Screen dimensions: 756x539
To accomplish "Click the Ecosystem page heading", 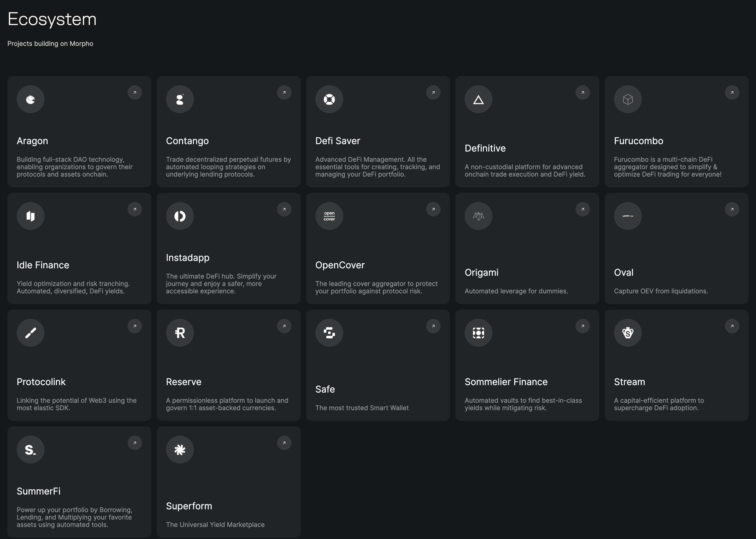I will (52, 19).
